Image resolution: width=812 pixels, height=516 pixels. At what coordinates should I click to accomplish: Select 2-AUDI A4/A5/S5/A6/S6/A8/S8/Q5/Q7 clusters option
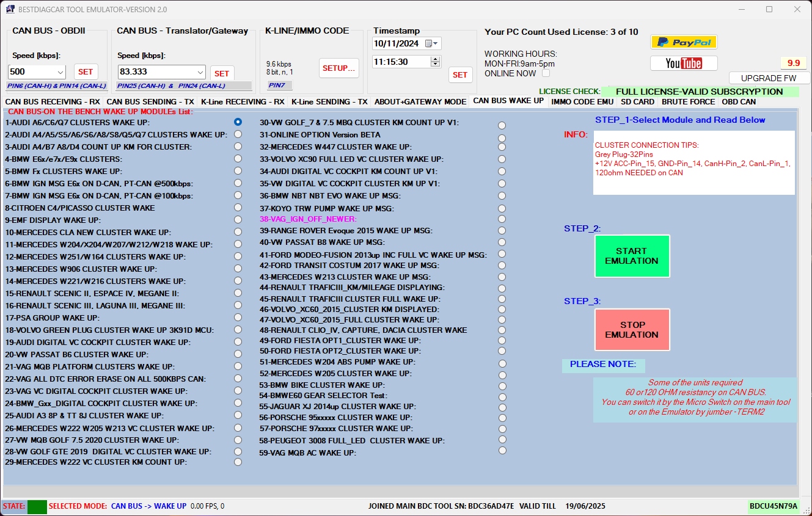(238, 134)
